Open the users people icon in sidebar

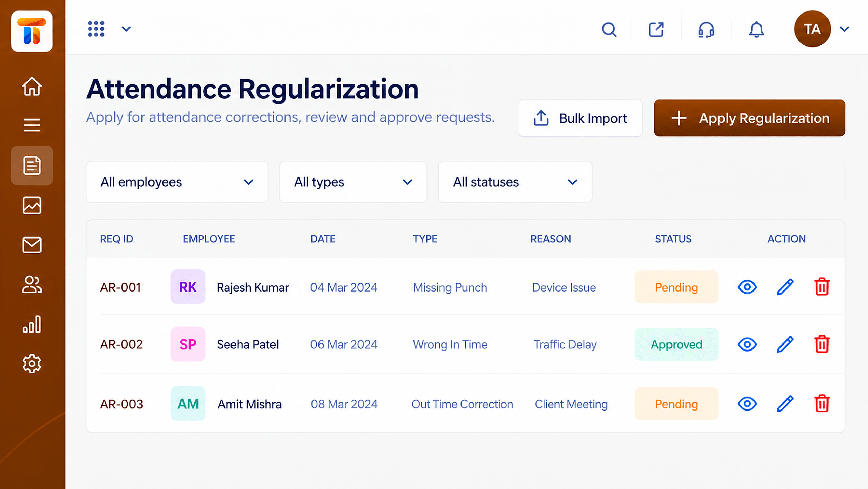point(32,285)
